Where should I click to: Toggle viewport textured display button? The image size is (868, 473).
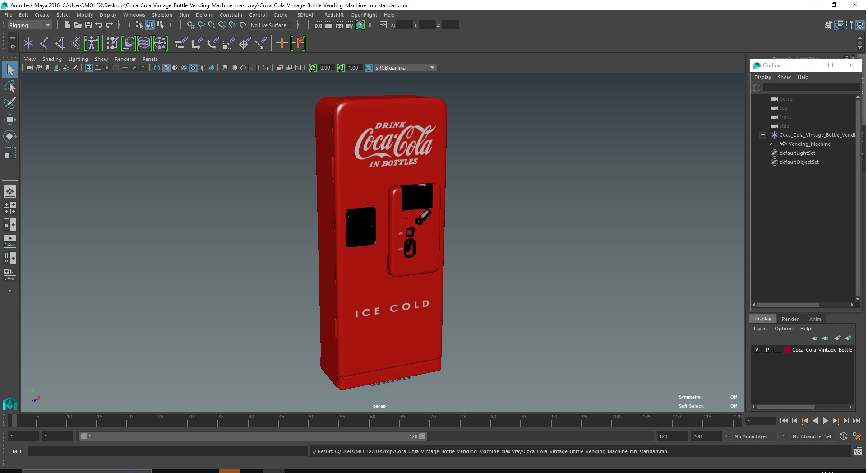[193, 68]
